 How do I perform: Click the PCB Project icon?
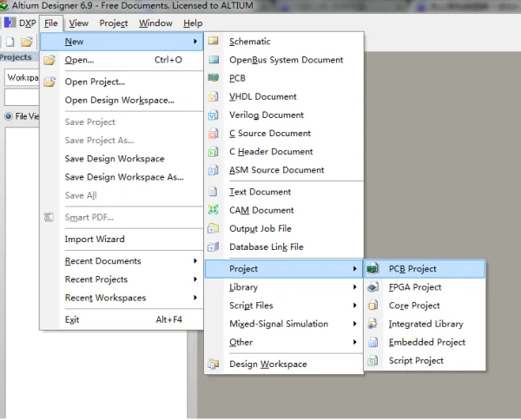(373, 268)
